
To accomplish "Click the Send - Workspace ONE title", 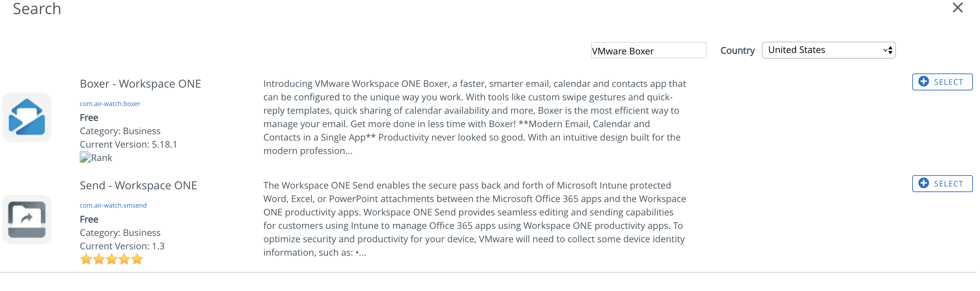I will pyautogui.click(x=138, y=185).
